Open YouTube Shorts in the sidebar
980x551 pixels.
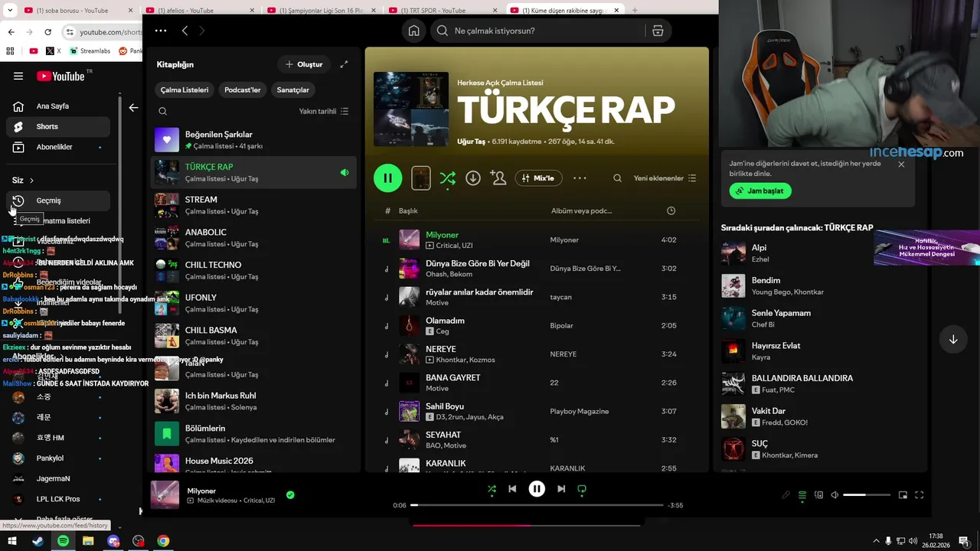pyautogui.click(x=58, y=126)
